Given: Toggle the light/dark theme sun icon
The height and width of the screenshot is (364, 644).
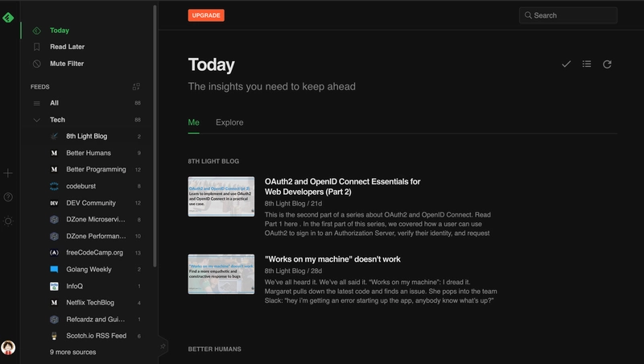Looking at the screenshot, I should (8, 221).
